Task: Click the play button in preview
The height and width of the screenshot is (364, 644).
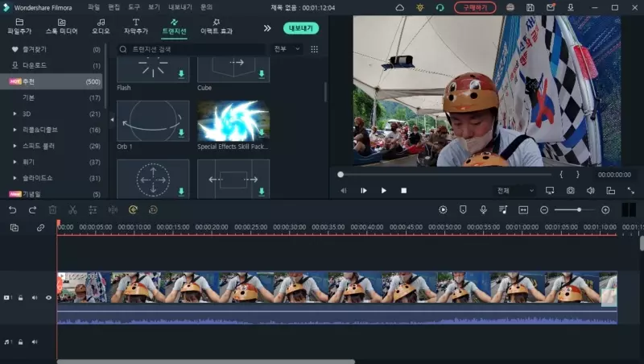Action: (384, 191)
